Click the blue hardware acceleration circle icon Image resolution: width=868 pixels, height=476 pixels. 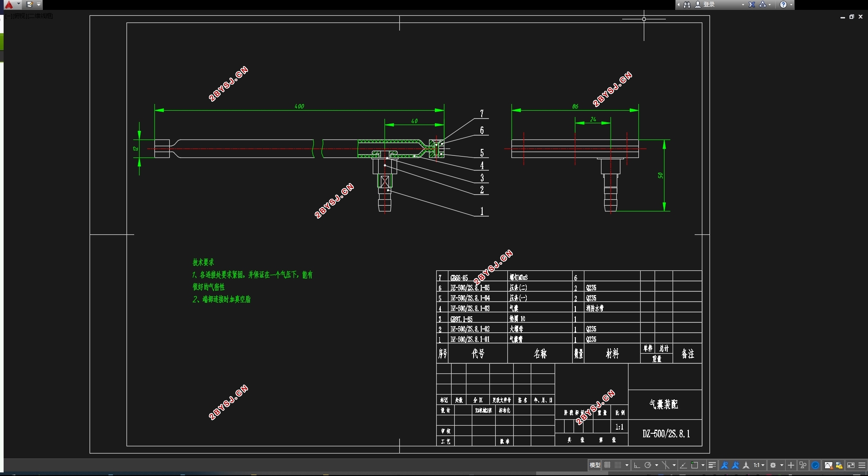pyautogui.click(x=815, y=465)
